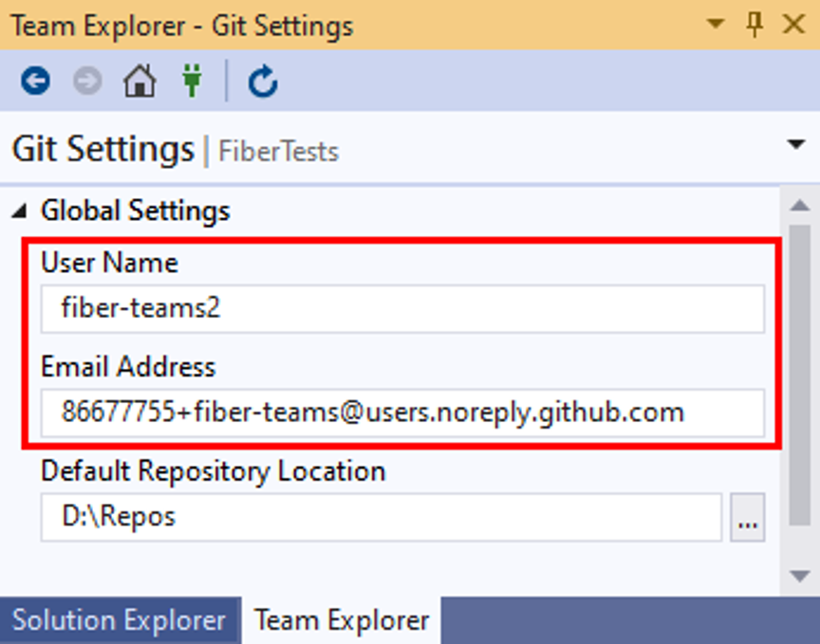This screenshot has width=820, height=644.
Task: Select the Team Explorer tab
Action: [x=342, y=621]
